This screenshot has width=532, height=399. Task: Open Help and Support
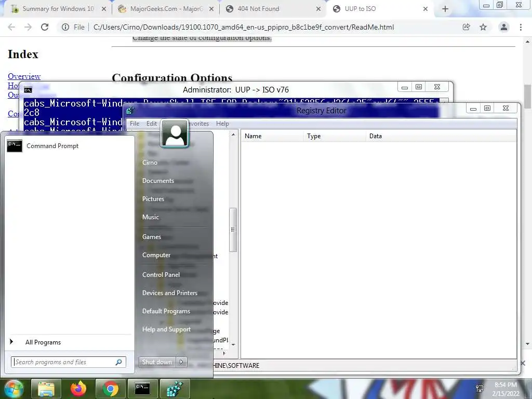point(166,329)
